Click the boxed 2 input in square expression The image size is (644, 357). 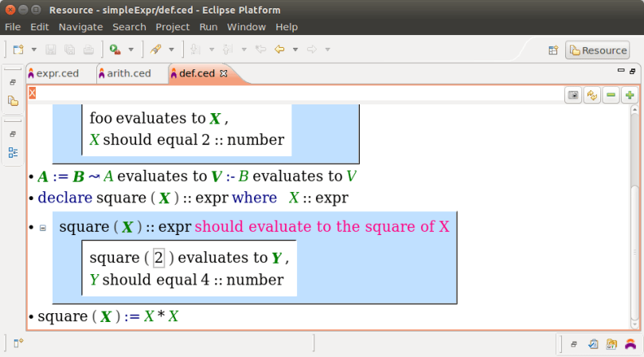pos(158,257)
